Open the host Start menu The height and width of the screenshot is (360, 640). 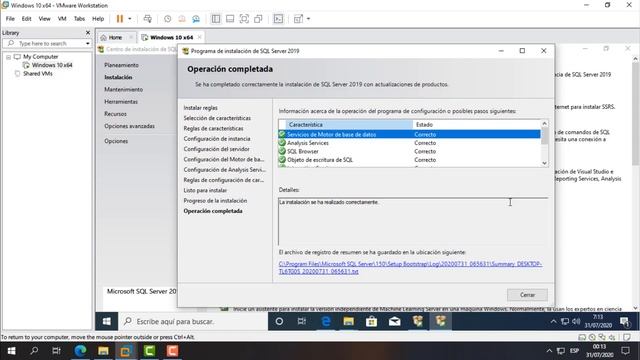[11, 351]
